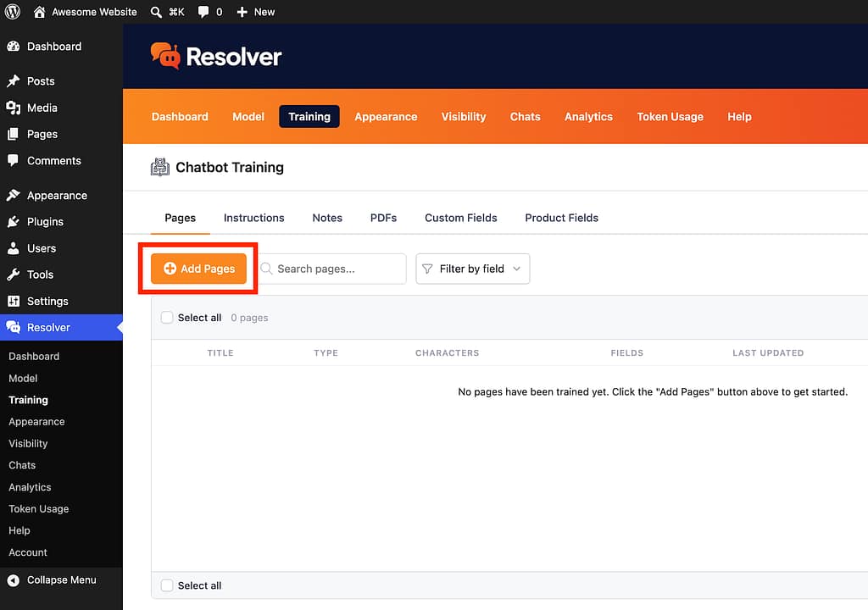Switch to the Notes tab
The image size is (868, 610).
coord(327,218)
